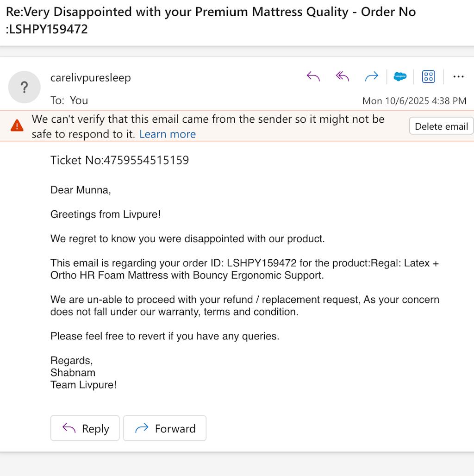Click the recipient 'You' in To field
Image resolution: width=474 pixels, height=476 pixels.
click(x=79, y=100)
